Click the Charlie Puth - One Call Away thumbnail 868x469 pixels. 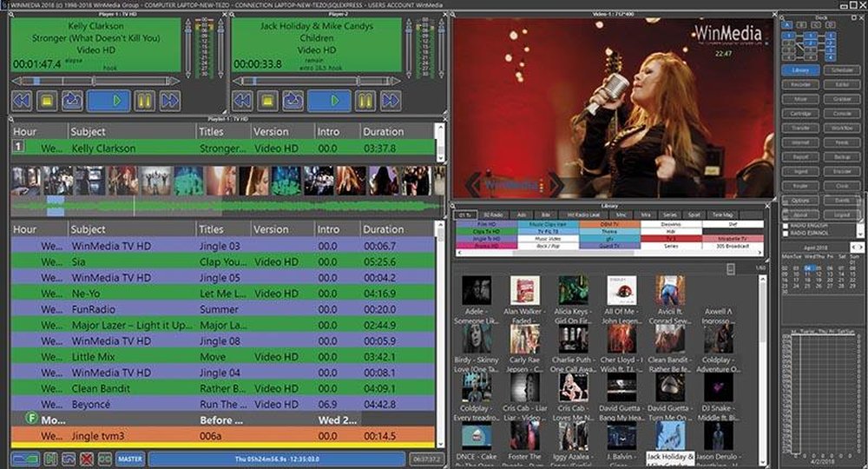pyautogui.click(x=573, y=340)
